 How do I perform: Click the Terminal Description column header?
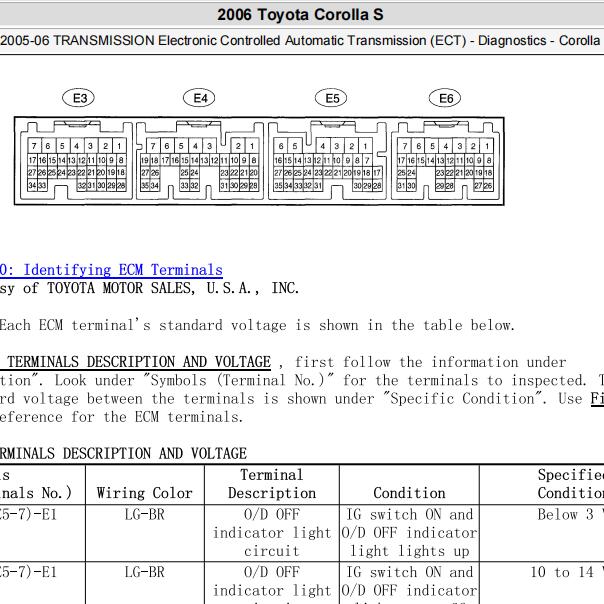272,484
